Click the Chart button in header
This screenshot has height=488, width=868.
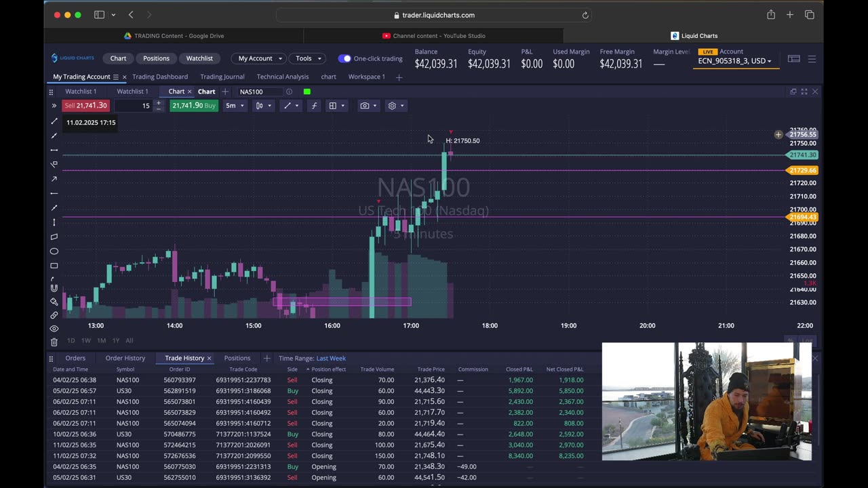(118, 58)
